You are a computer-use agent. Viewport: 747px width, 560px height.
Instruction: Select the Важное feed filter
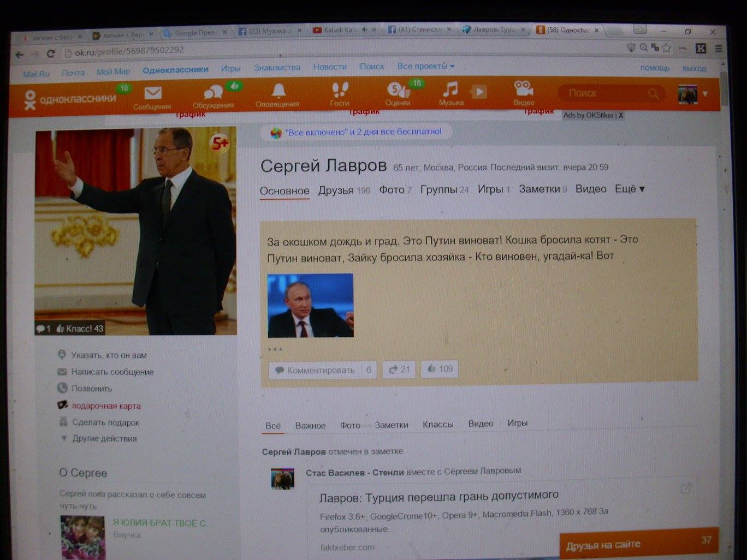pyautogui.click(x=310, y=425)
